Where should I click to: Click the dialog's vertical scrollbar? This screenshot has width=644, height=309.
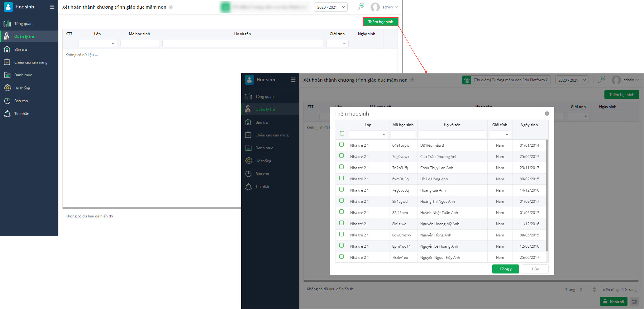pyautogui.click(x=547, y=196)
